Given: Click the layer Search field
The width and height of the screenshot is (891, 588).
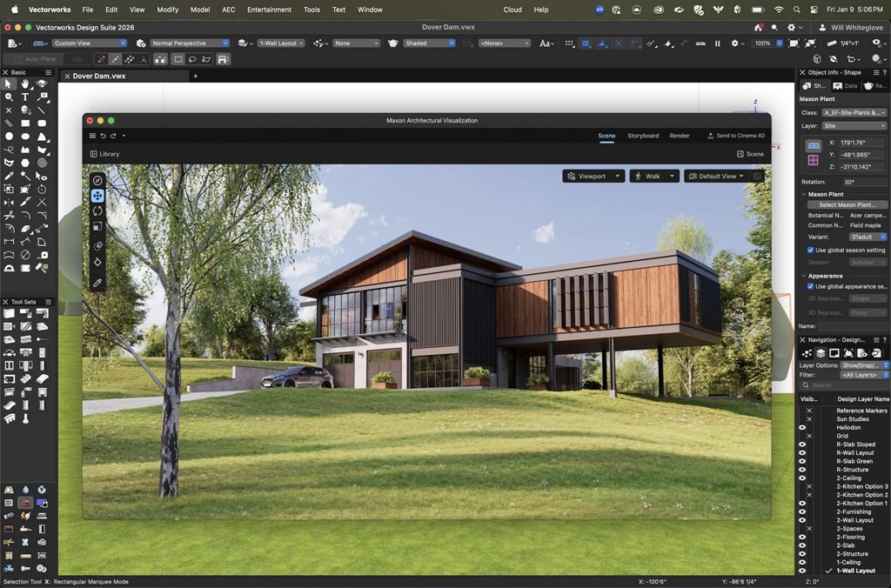Looking at the screenshot, I should pos(844,385).
